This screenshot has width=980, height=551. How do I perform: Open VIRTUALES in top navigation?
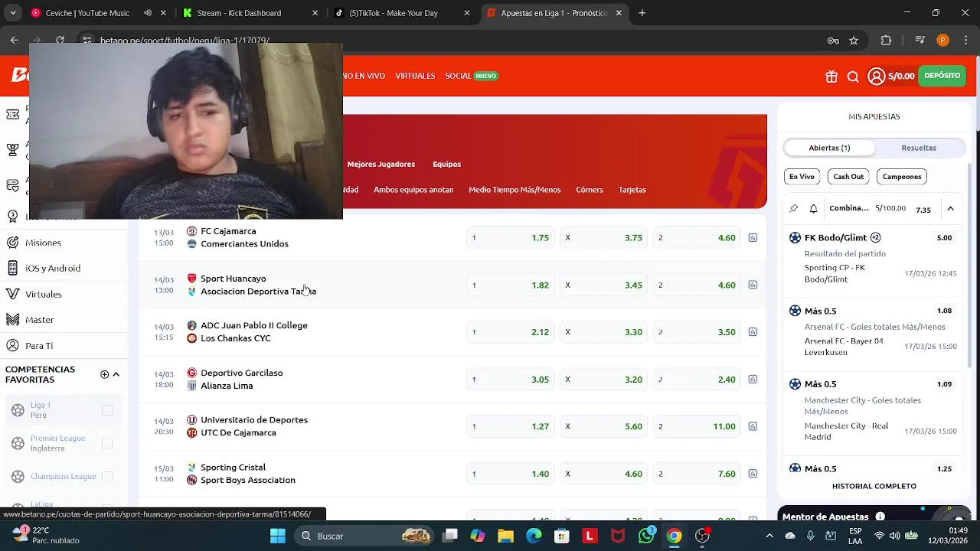tap(415, 76)
